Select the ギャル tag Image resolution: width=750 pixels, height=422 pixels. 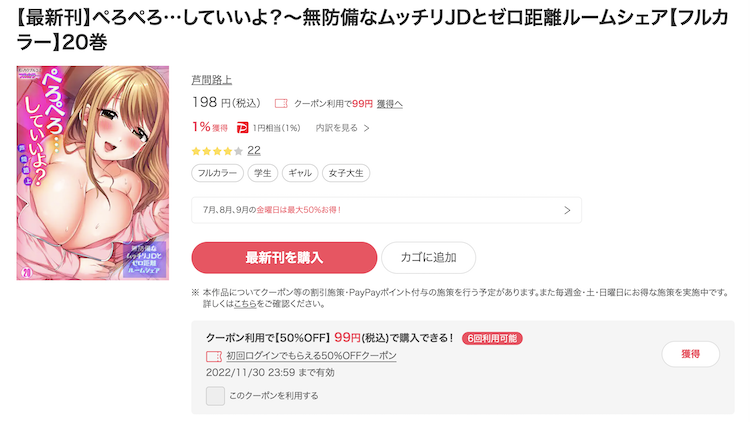coord(300,173)
